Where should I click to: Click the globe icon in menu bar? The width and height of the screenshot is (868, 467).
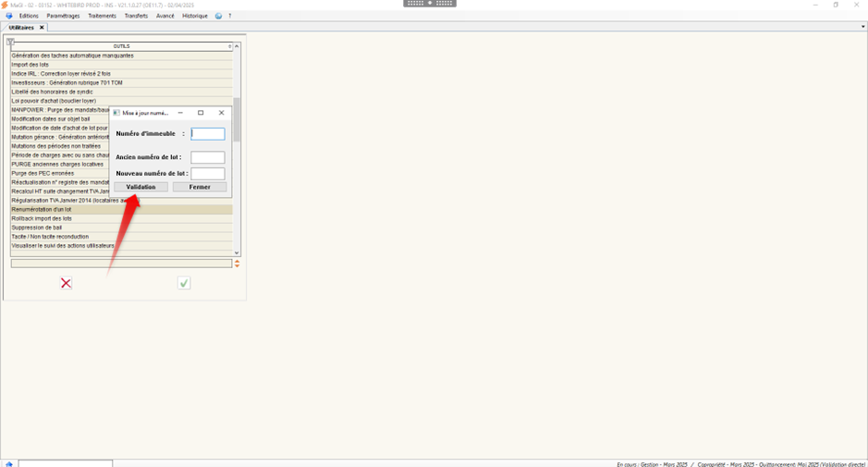coord(218,16)
